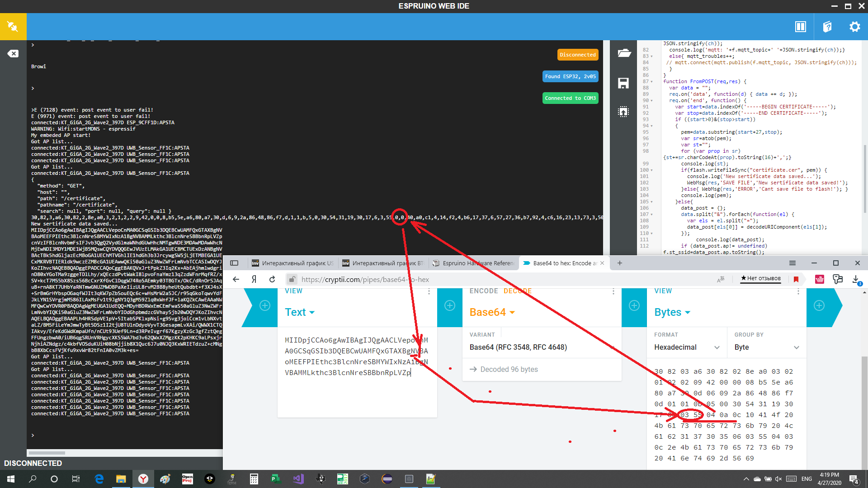Reload the cryptii page
Viewport: 868px width, 488px height.
point(272,279)
